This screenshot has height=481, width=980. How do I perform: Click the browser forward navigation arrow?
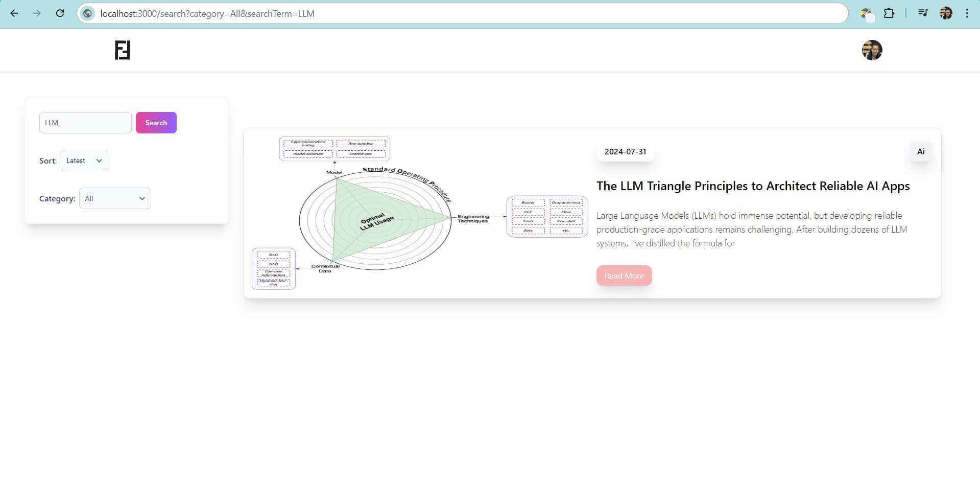37,13
